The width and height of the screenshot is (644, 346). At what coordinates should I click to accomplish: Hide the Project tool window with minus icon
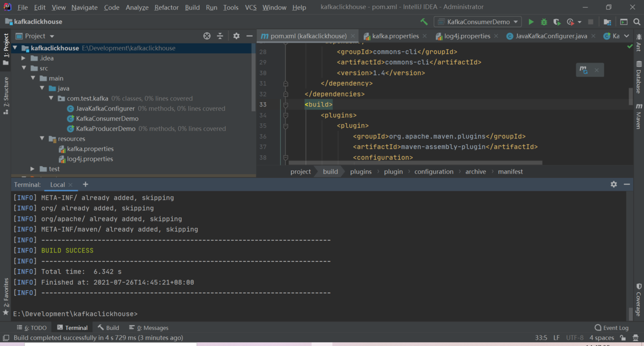coord(250,36)
